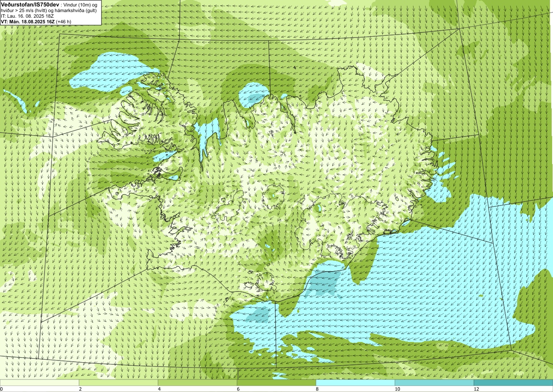Click legend tick label "2"
The image size is (553, 392).
80,389
